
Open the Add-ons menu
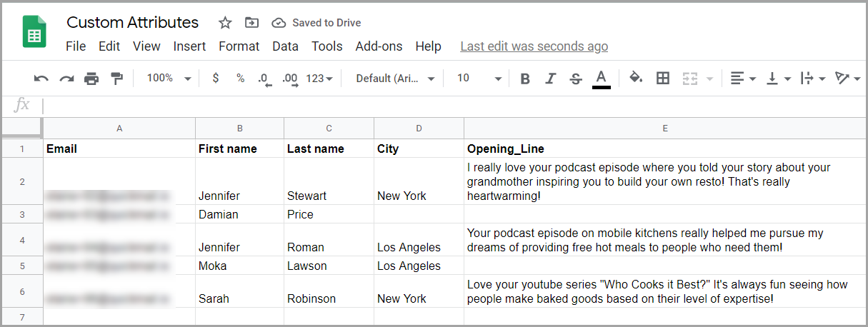tap(379, 46)
